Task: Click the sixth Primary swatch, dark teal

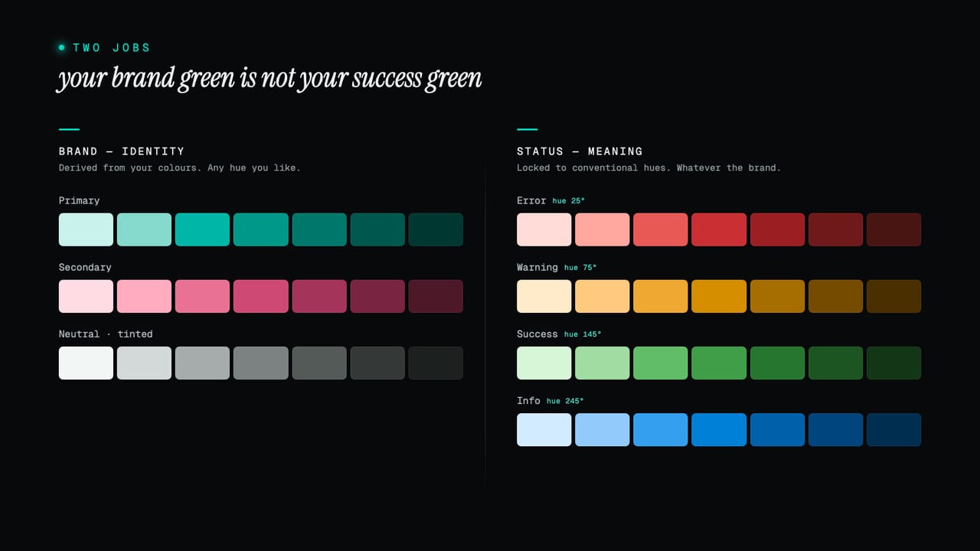Action: point(377,230)
